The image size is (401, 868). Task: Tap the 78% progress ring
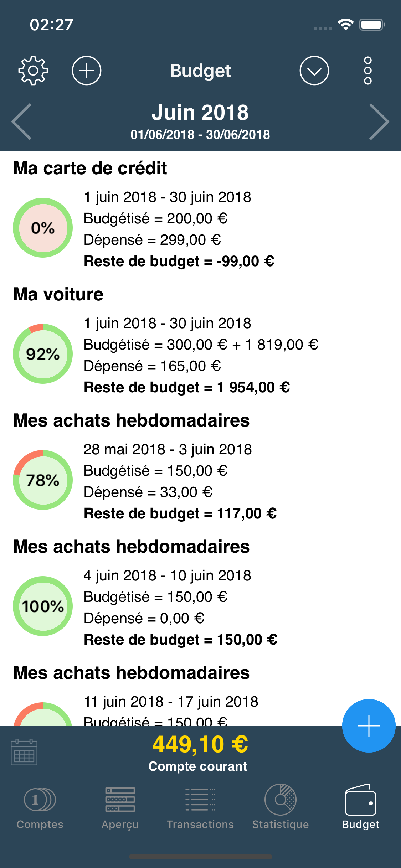coord(43,480)
